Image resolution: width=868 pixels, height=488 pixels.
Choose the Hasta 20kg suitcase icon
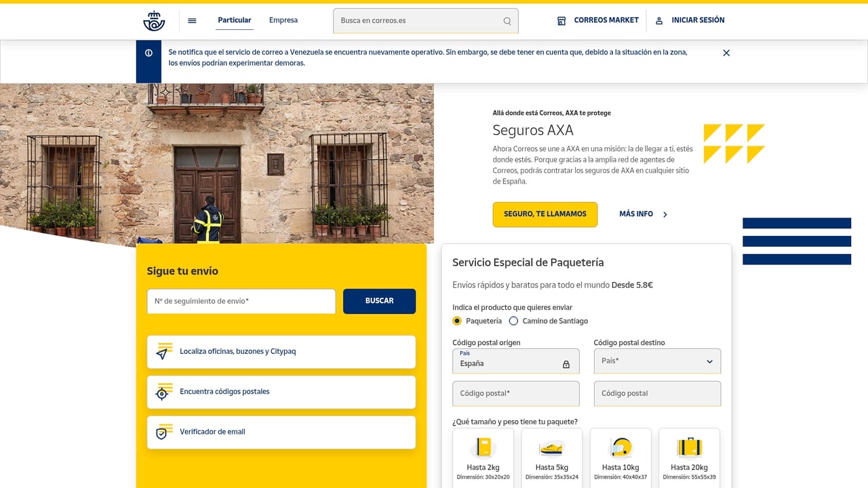pos(689,448)
